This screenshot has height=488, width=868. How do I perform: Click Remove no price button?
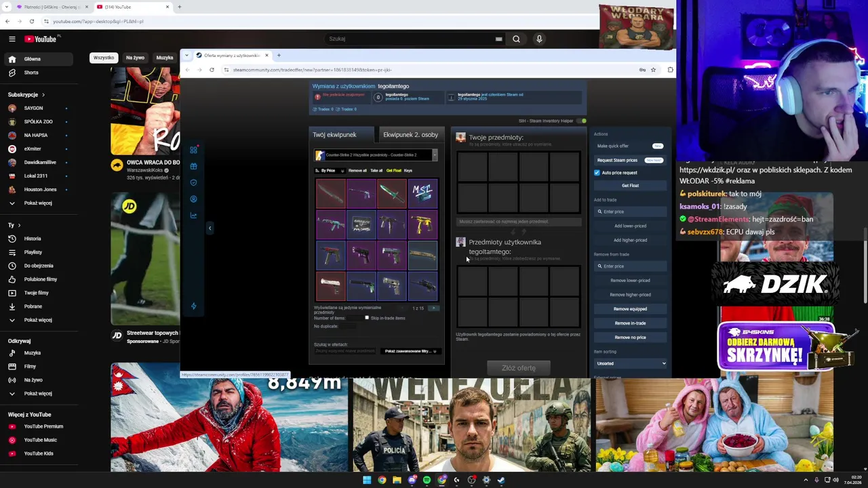pyautogui.click(x=630, y=338)
